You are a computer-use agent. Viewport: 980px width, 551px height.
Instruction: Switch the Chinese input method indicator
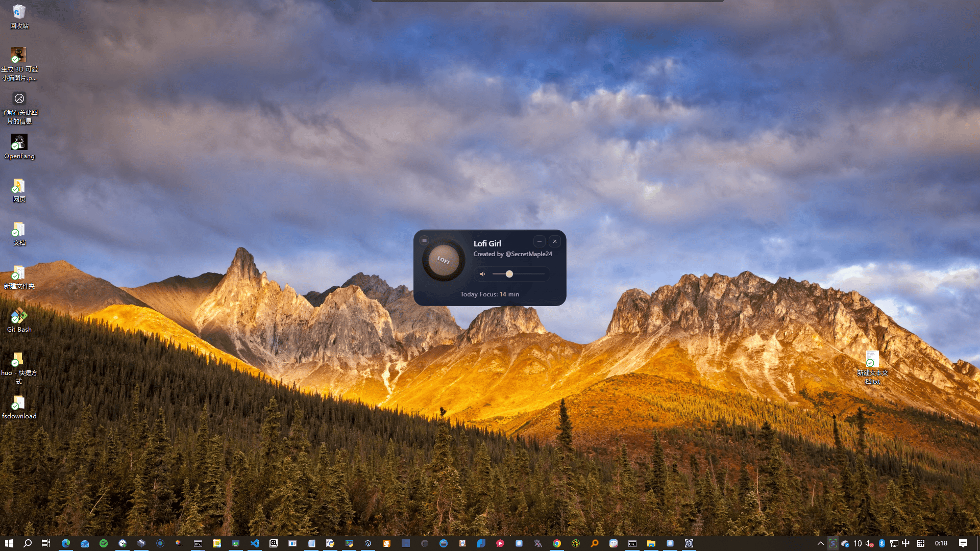click(x=906, y=543)
